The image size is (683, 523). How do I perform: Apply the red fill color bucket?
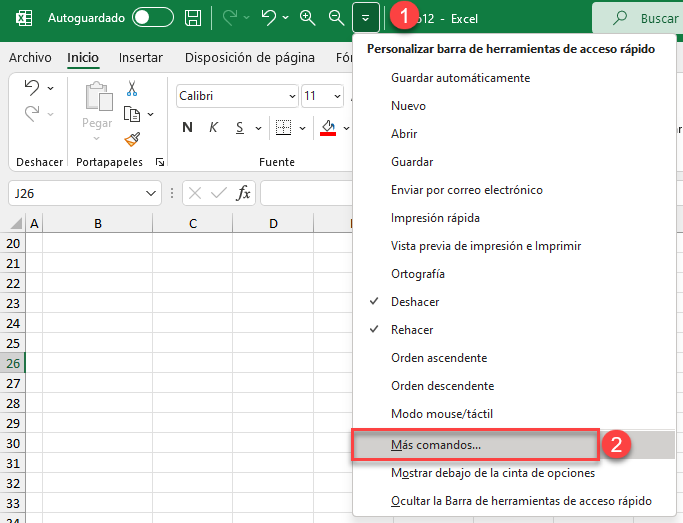[x=328, y=128]
